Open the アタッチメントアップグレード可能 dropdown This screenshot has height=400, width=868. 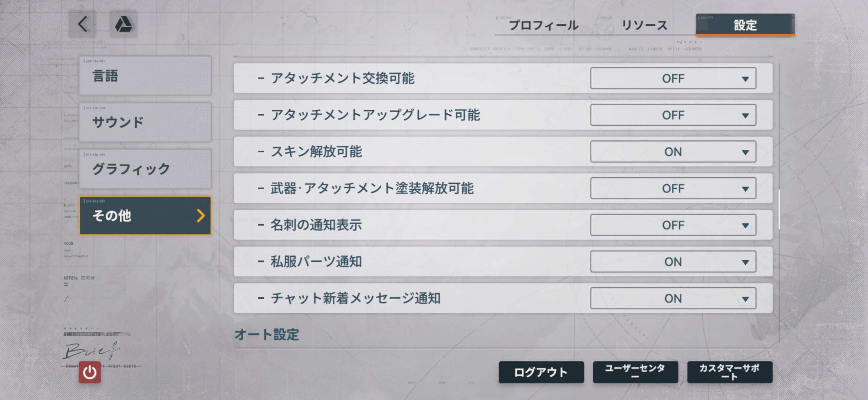click(673, 115)
